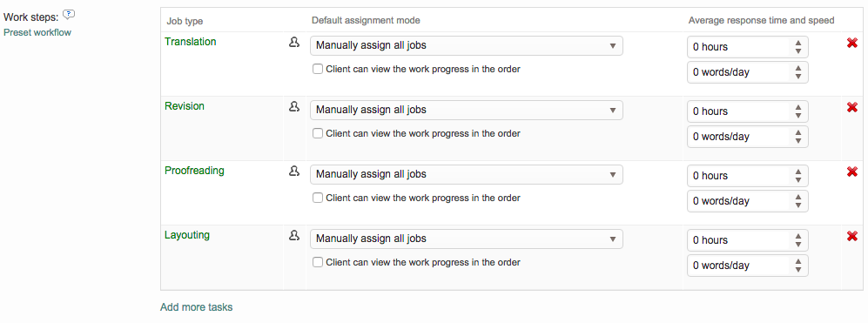868x323 pixels.
Task: Click the person icon beside Proofreading
Action: point(294,172)
